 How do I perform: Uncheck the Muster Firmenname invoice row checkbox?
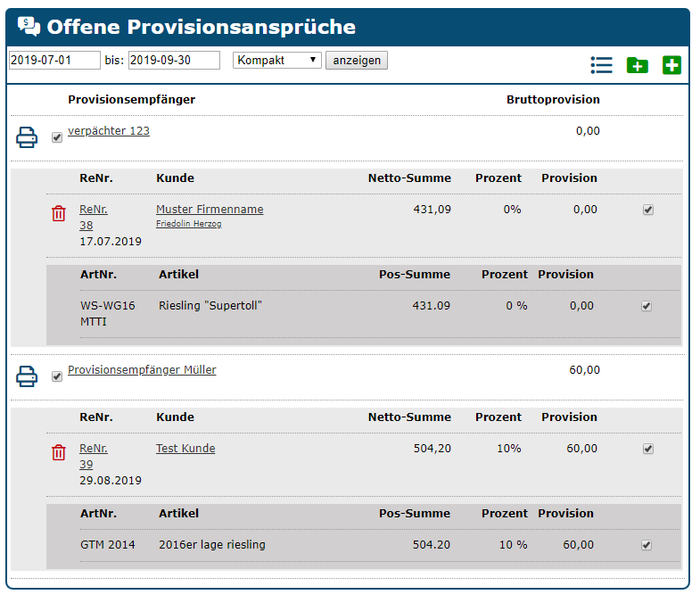(648, 210)
